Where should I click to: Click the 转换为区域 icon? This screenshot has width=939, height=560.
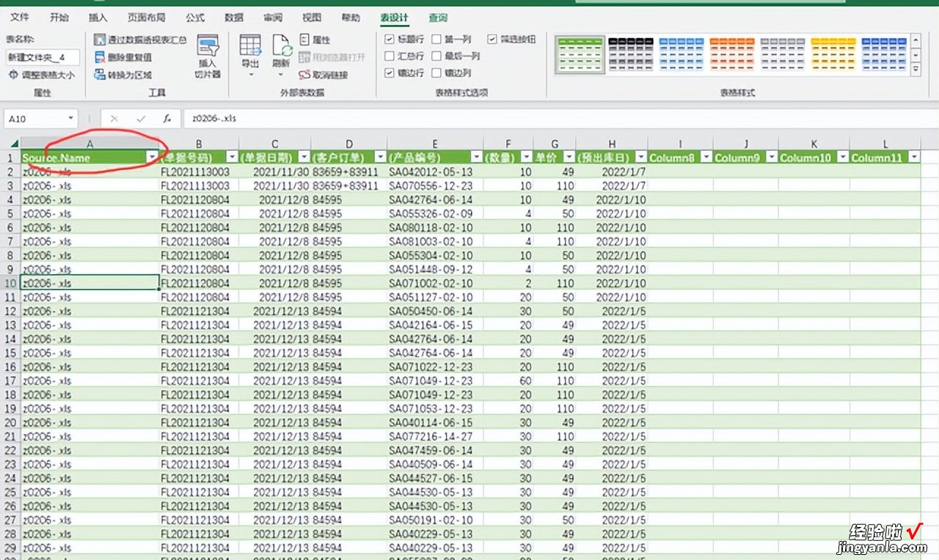point(101,75)
